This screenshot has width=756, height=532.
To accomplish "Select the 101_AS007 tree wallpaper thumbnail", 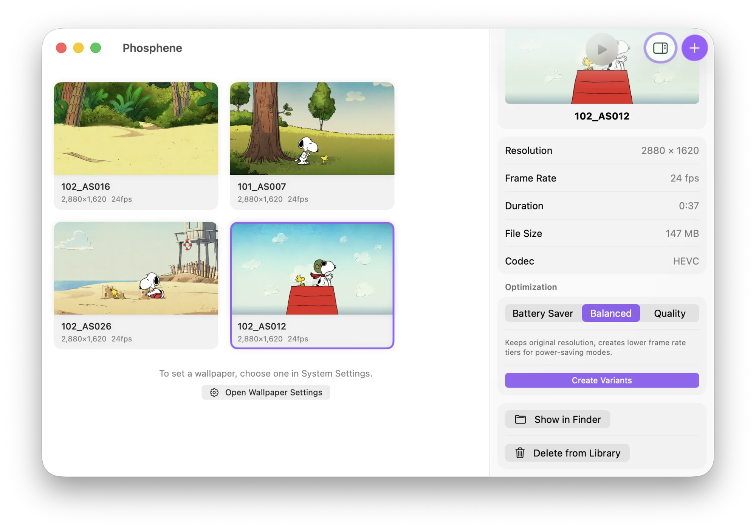I will click(x=312, y=129).
